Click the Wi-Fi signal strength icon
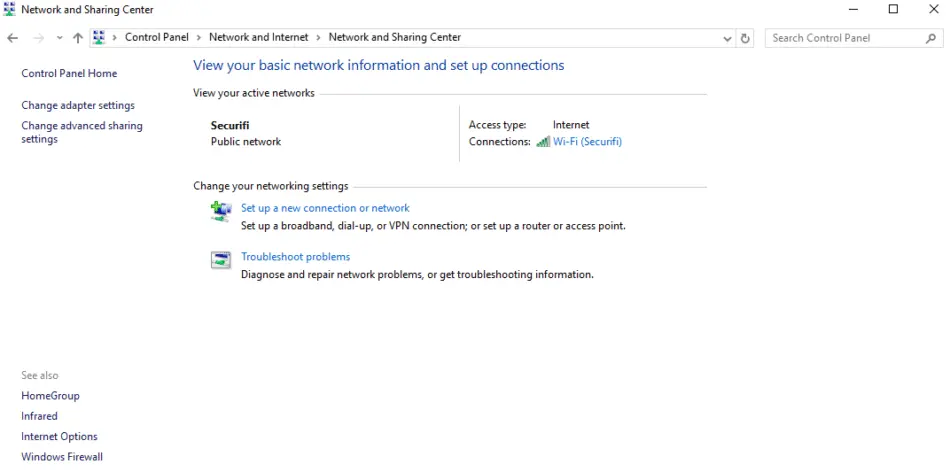 click(543, 142)
